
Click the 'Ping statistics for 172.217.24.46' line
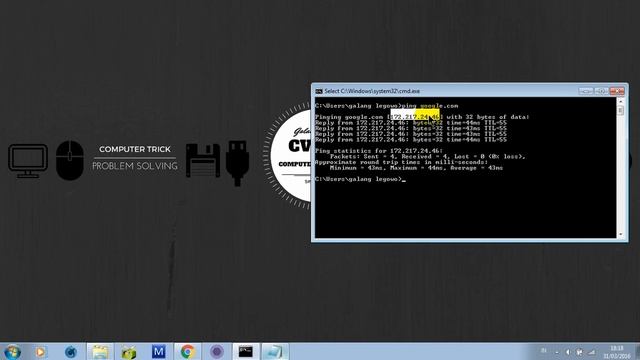pos(379,151)
